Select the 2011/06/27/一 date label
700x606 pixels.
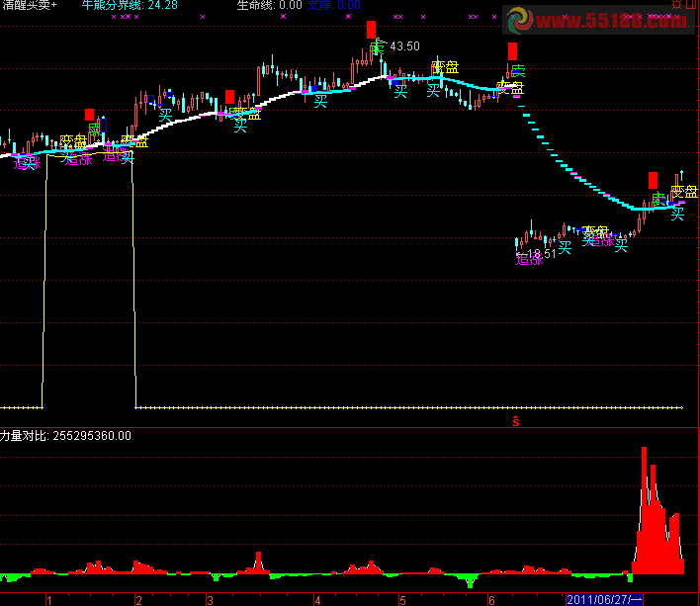pyautogui.click(x=604, y=600)
